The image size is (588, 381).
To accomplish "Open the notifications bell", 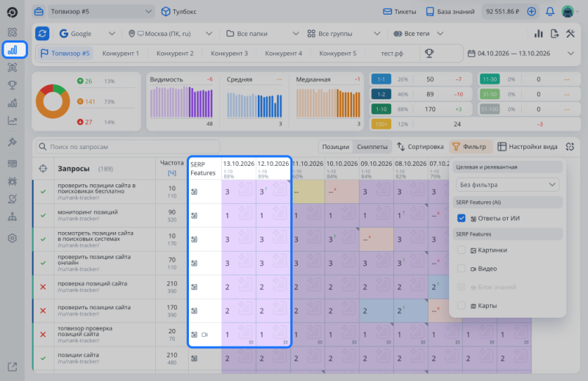I will click(x=550, y=12).
